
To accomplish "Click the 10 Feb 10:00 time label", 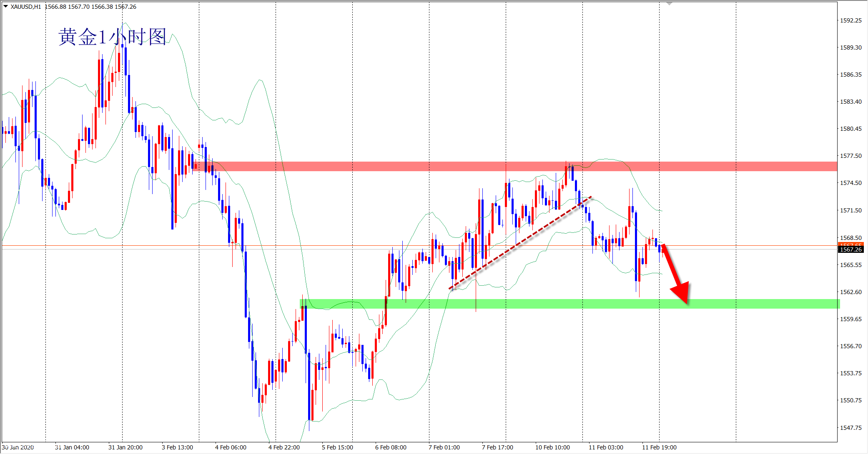I will (x=552, y=447).
